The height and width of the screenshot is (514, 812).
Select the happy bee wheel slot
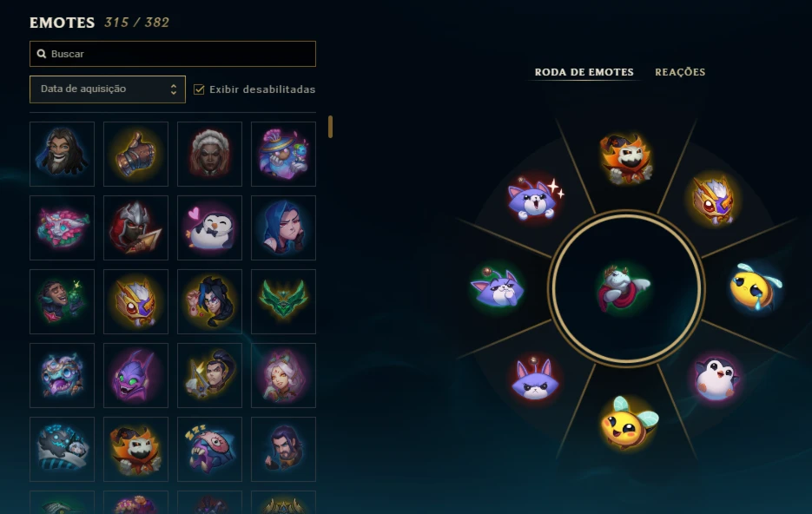tap(629, 424)
